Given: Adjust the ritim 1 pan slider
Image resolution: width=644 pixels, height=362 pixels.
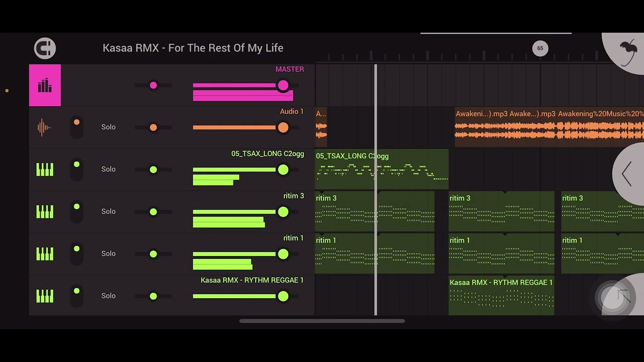Looking at the screenshot, I should [x=153, y=254].
